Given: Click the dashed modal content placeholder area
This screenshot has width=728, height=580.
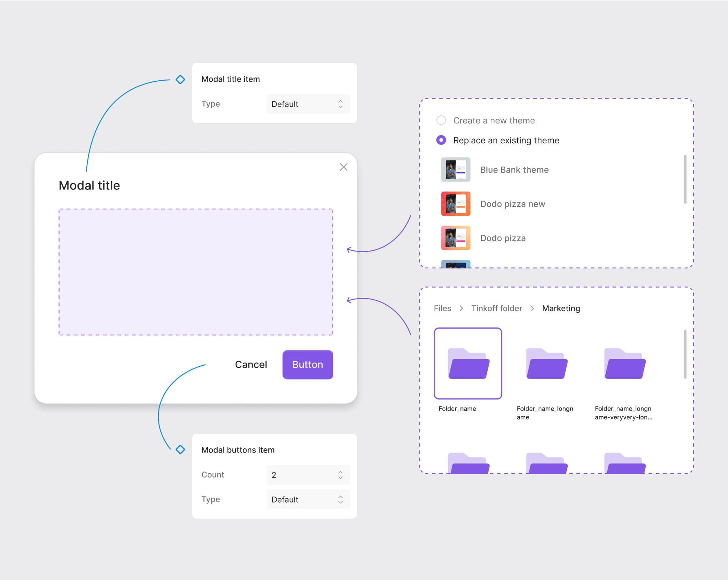Looking at the screenshot, I should pyautogui.click(x=196, y=272).
